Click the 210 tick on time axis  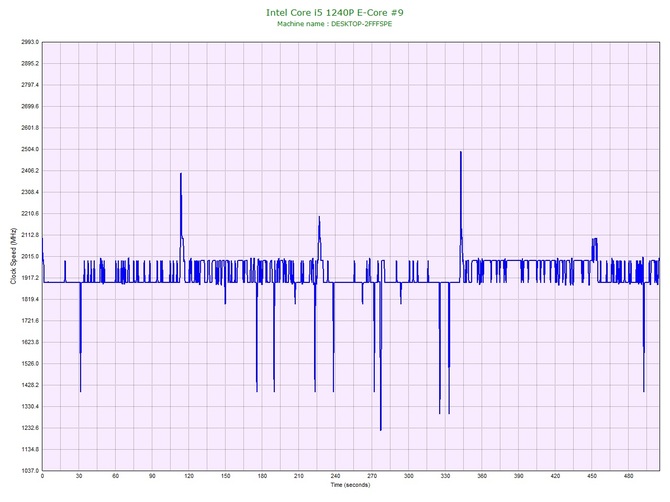[x=299, y=476]
